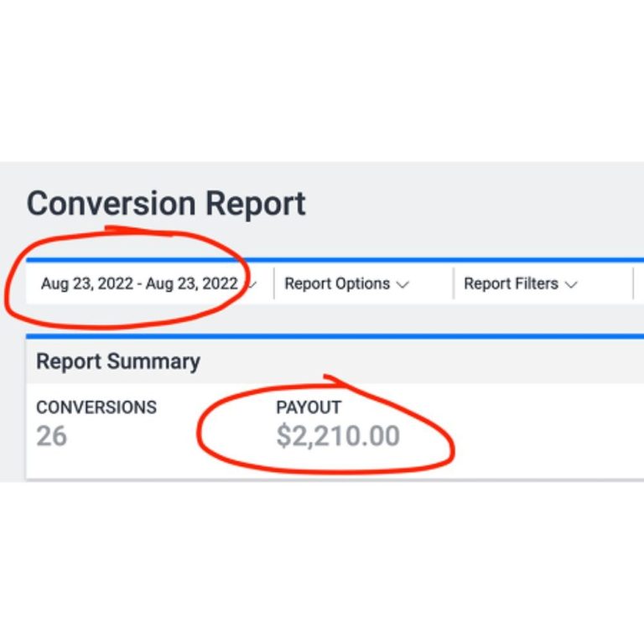This screenshot has height=644, width=644.
Task: Click the Report Summary heading
Action: point(118,362)
